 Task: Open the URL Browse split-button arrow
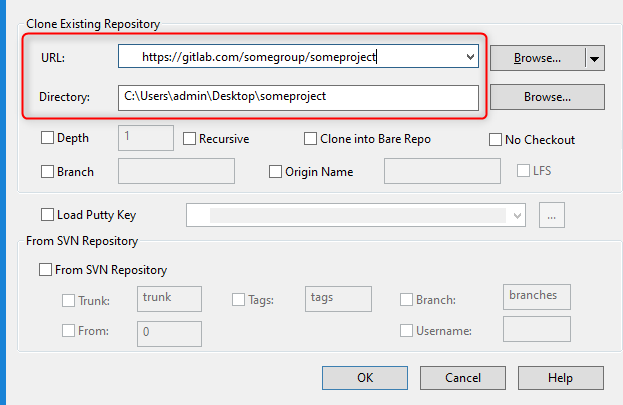pos(595,58)
